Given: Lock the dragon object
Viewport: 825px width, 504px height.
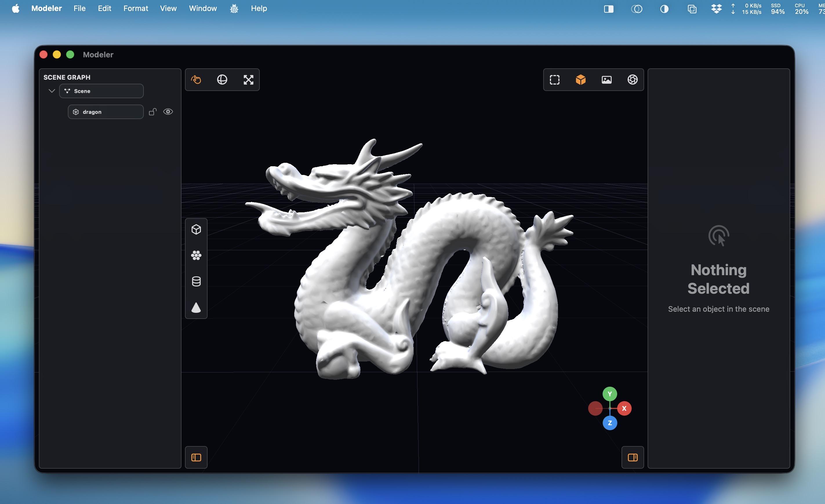Looking at the screenshot, I should [x=153, y=112].
